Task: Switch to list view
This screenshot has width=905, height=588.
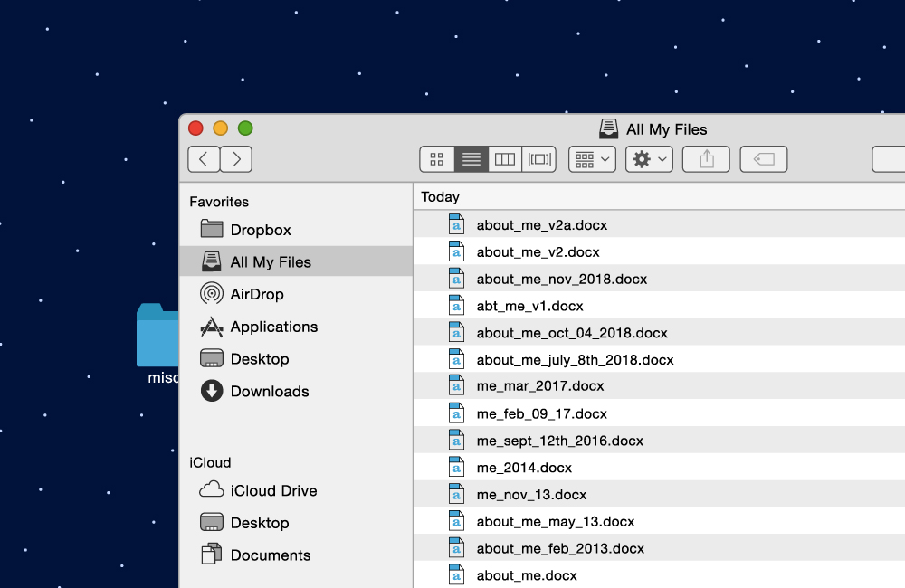Action: 471,159
